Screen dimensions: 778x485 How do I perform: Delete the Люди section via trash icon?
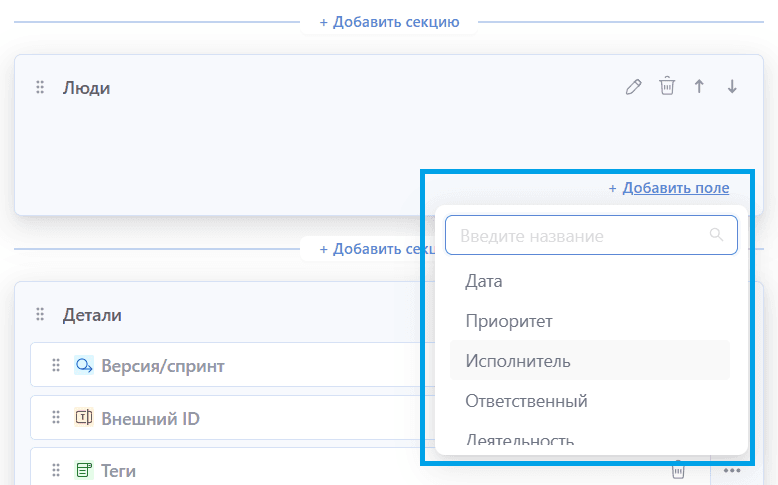[667, 87]
